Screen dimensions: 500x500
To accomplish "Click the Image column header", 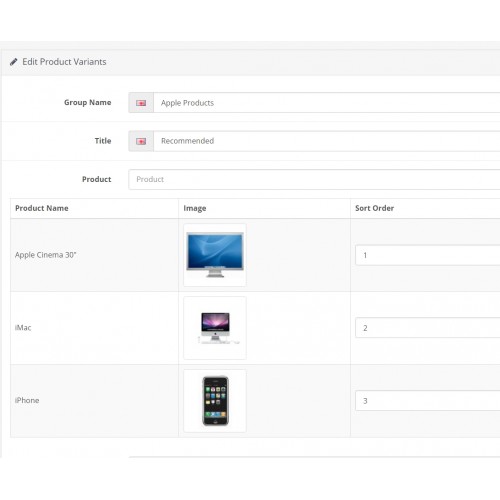I will click(195, 208).
